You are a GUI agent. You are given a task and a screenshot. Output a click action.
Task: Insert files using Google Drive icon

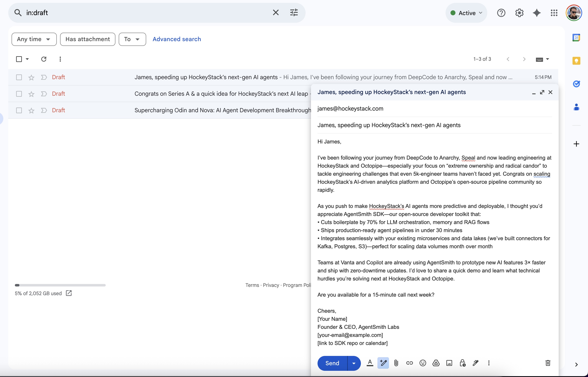tap(436, 363)
